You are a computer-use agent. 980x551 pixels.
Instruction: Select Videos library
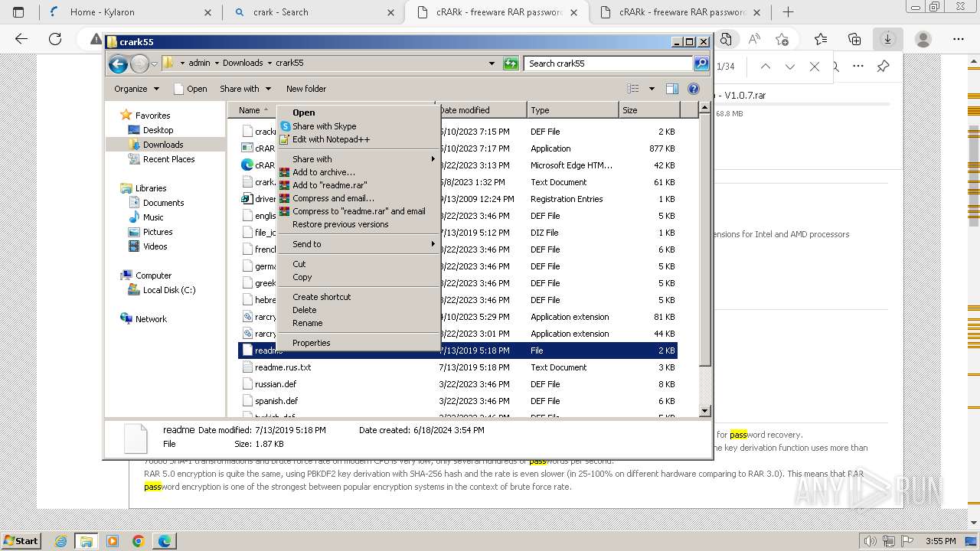click(x=155, y=246)
